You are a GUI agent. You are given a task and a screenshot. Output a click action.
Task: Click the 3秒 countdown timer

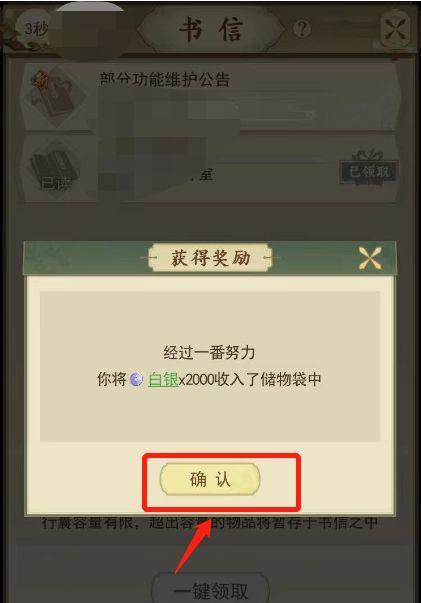(35, 29)
